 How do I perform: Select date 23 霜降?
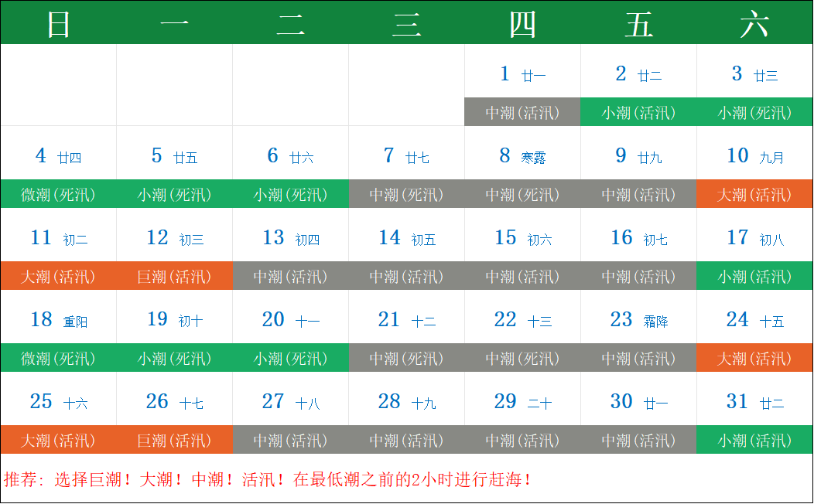pos(638,320)
